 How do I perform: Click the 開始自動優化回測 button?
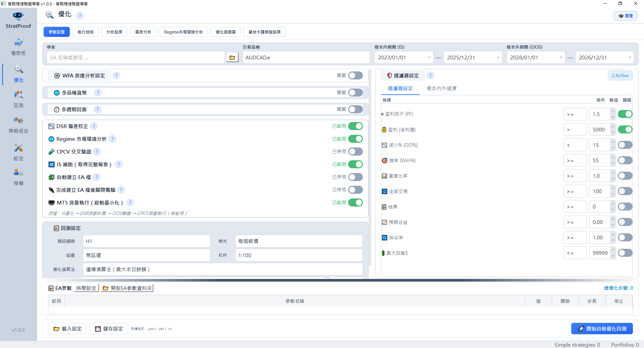pos(602,329)
